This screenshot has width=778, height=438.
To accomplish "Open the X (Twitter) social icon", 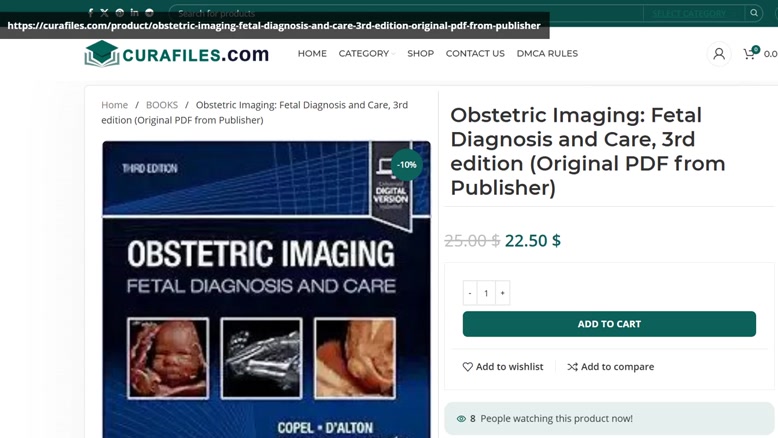I will coord(104,13).
